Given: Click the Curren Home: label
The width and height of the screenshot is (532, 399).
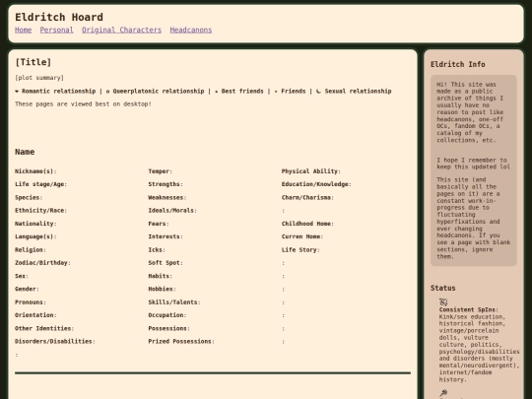Looking at the screenshot, I should tap(302, 236).
